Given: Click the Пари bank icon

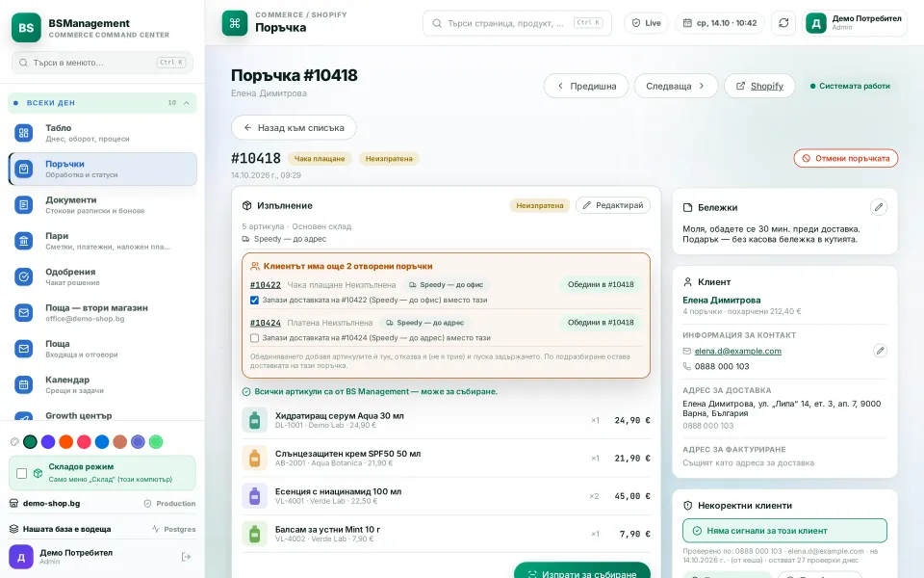Looking at the screenshot, I should pos(23,241).
